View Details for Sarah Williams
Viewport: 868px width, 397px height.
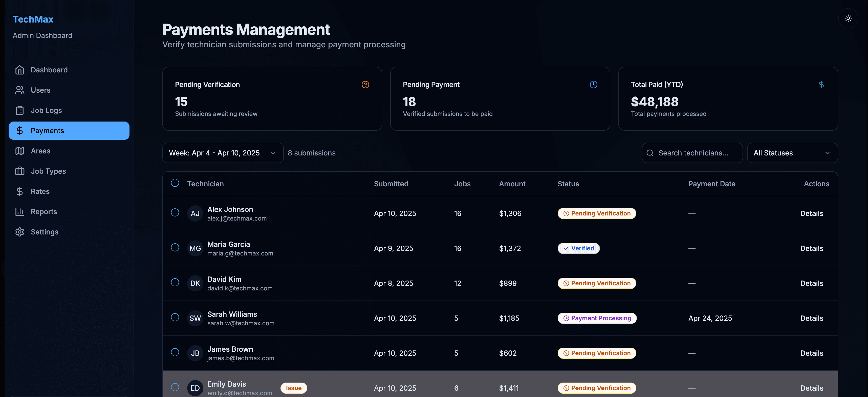[812, 318]
